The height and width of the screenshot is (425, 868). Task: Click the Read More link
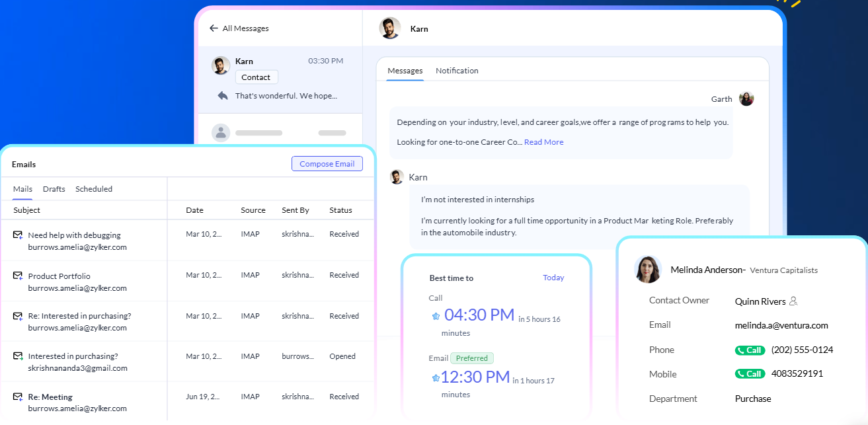pyautogui.click(x=544, y=142)
